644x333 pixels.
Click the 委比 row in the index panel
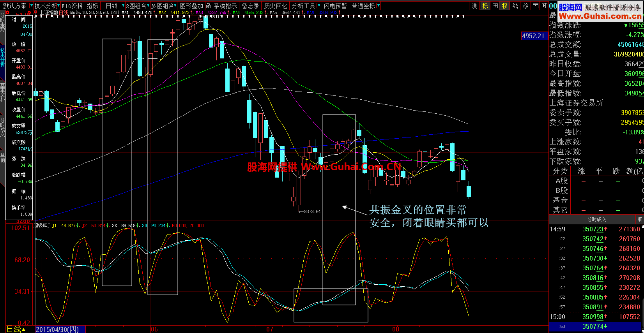(x=596, y=132)
